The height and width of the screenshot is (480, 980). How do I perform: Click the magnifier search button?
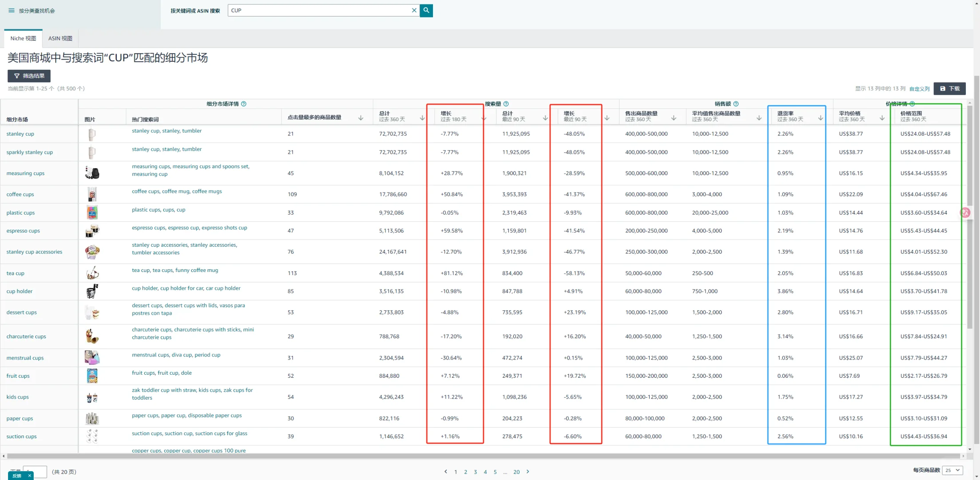(x=426, y=10)
